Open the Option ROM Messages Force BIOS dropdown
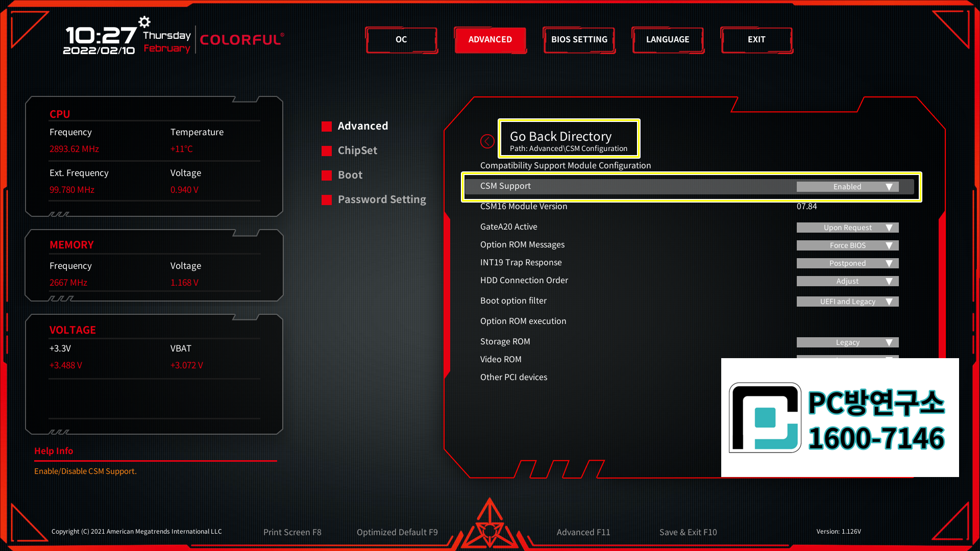Viewport: 980px width, 551px height. (847, 245)
